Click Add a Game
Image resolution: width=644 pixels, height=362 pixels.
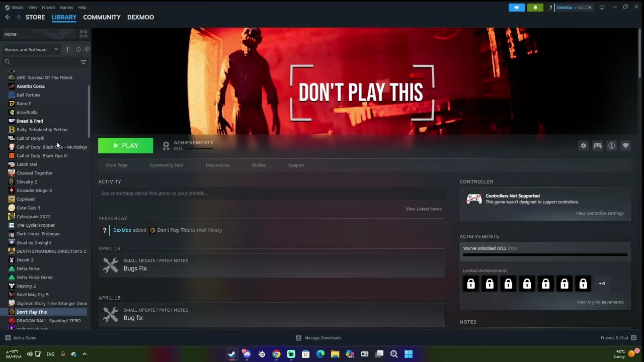[21, 338]
